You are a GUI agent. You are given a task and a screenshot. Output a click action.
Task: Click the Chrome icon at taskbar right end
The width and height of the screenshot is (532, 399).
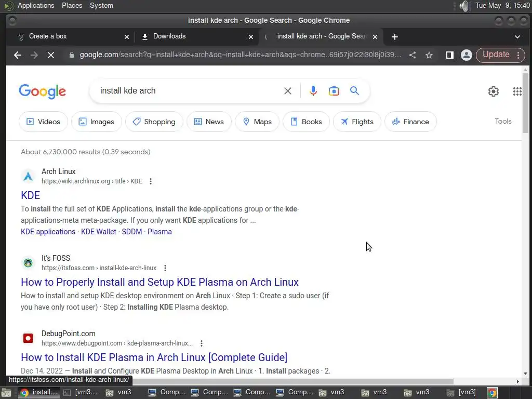493,393
